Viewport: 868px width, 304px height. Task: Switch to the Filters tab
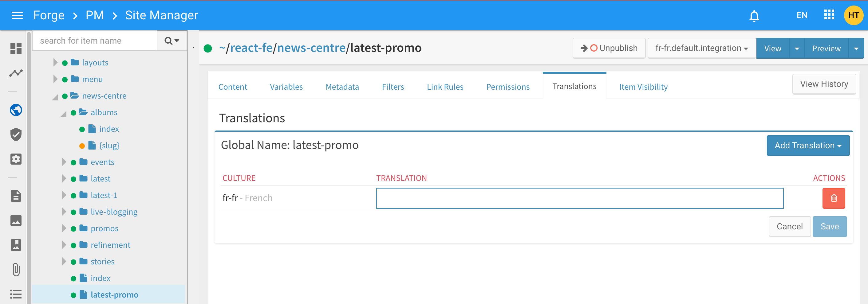click(x=393, y=87)
